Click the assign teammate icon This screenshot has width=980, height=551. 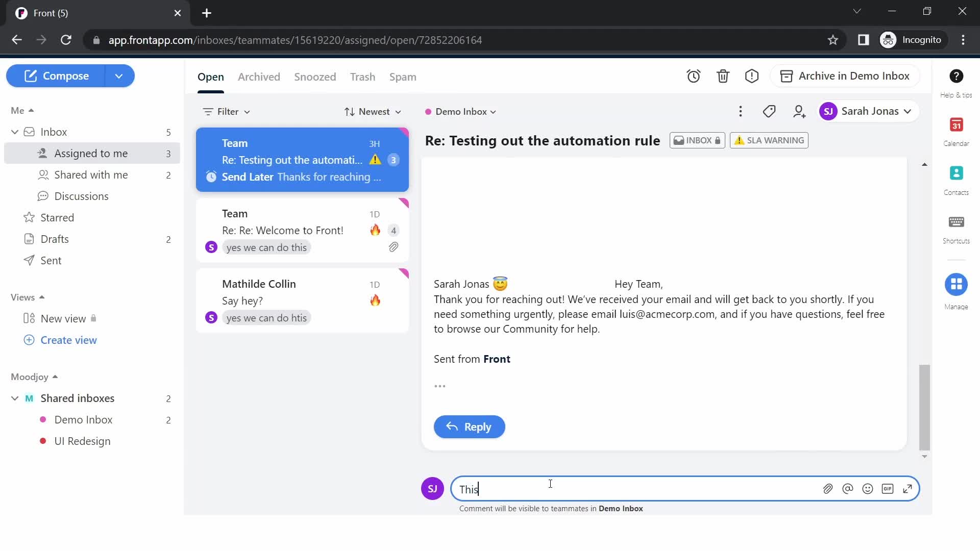point(799,112)
